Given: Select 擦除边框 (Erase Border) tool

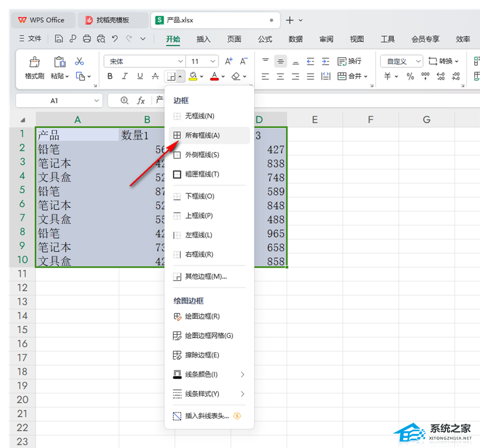Looking at the screenshot, I should coord(202,355).
